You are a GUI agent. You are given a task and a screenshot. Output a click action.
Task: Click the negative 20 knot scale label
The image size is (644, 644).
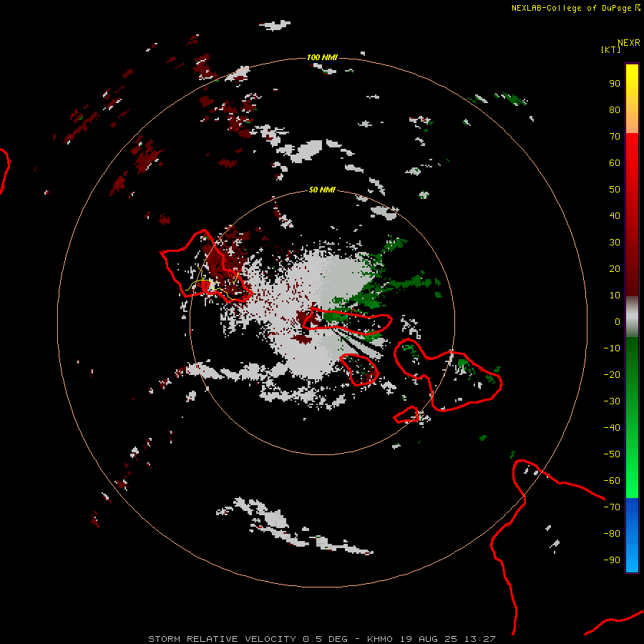pos(612,374)
